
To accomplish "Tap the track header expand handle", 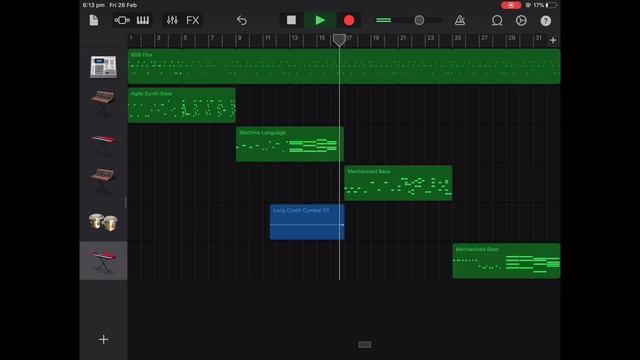I will pos(126,202).
